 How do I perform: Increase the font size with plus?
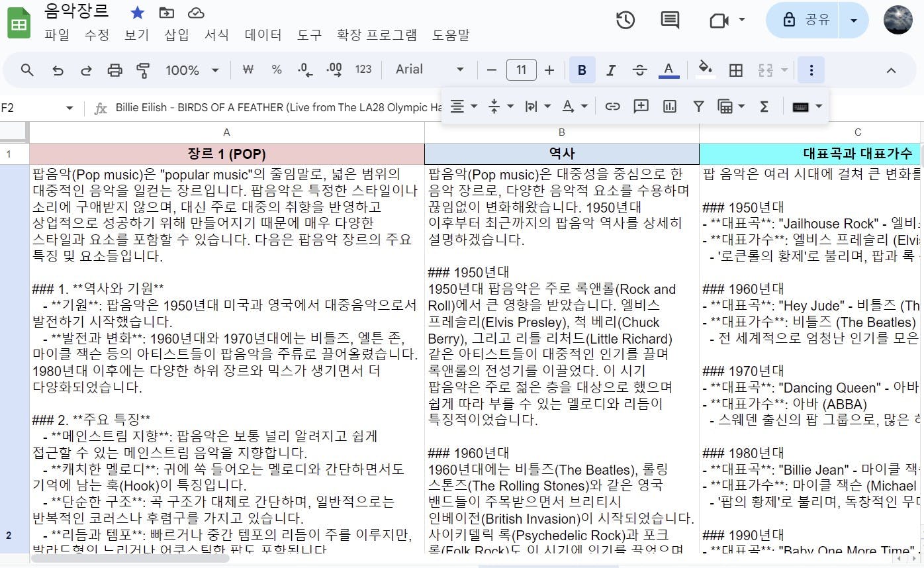tap(549, 70)
